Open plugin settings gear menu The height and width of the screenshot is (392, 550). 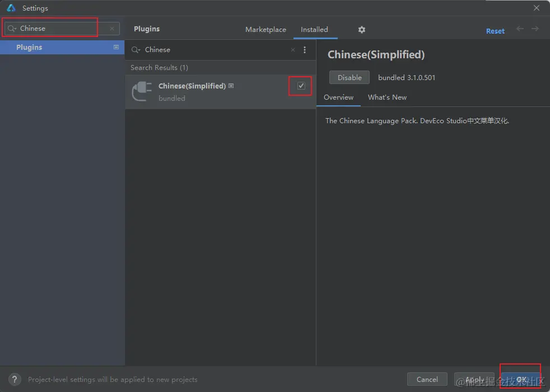click(x=362, y=30)
